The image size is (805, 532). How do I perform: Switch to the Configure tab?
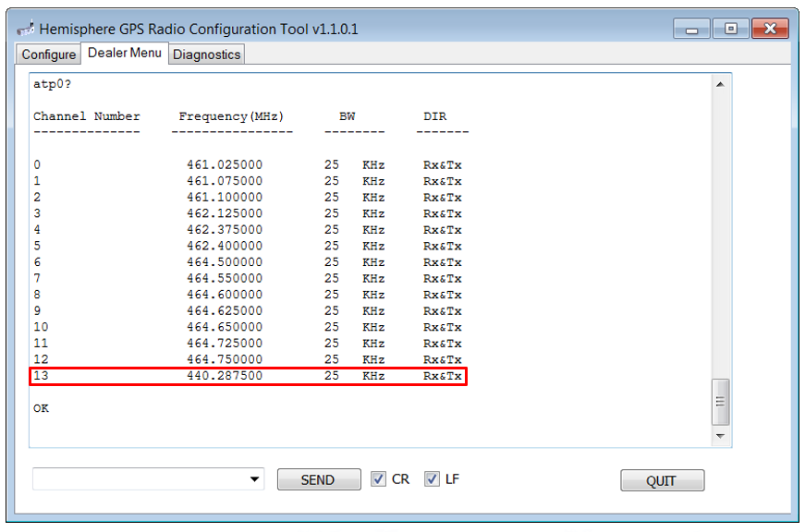(x=48, y=54)
